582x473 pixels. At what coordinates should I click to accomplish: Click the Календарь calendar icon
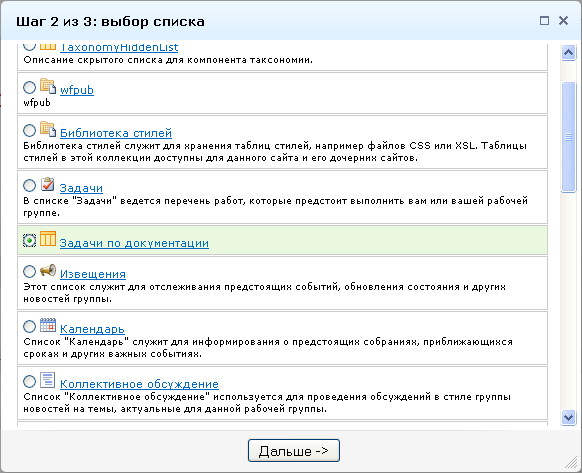click(48, 325)
